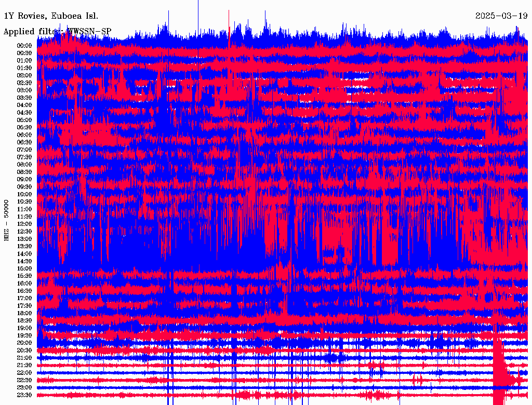Select the 00:00 time row label
The image size is (532, 405).
24,46
